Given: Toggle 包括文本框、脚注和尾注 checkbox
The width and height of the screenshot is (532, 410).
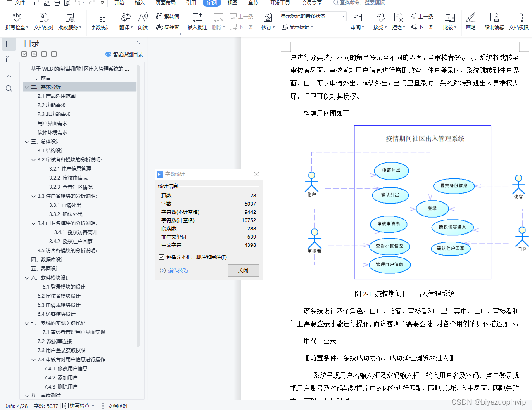Looking at the screenshot, I should (x=162, y=257).
